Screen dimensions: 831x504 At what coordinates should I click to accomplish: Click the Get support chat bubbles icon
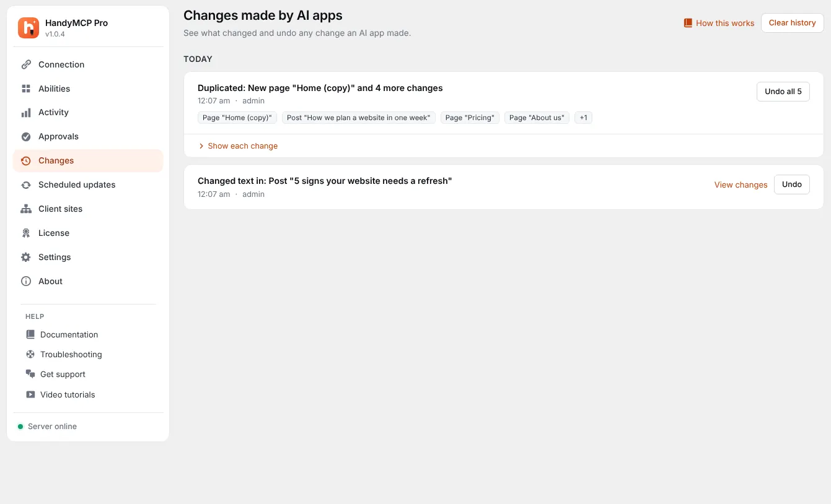30,374
